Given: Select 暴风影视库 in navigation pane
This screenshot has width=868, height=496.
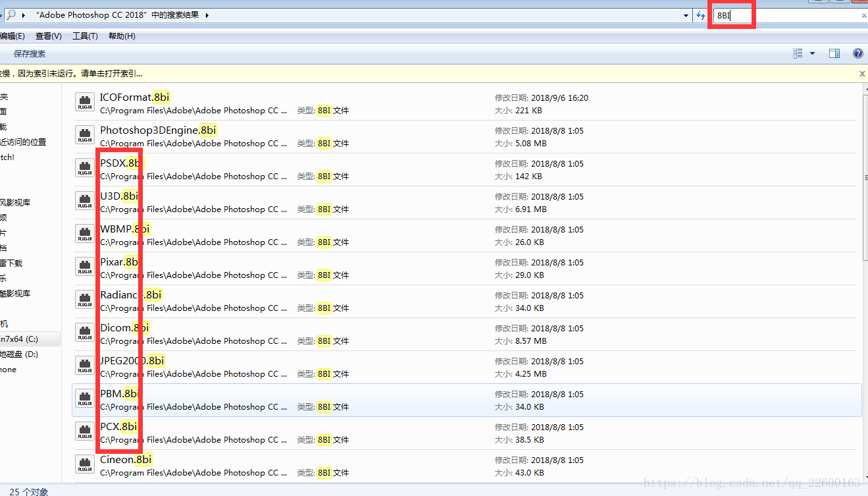Looking at the screenshot, I should tap(15, 203).
